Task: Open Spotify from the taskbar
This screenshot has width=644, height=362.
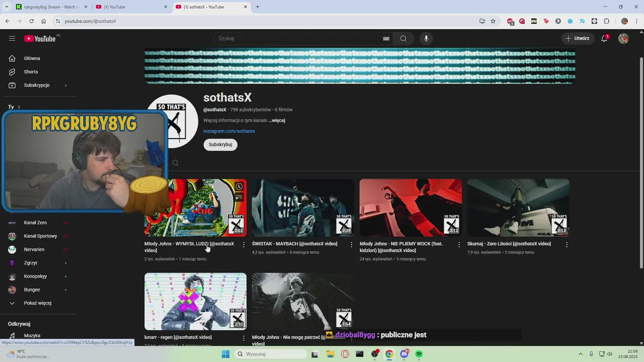Action: [x=419, y=354]
